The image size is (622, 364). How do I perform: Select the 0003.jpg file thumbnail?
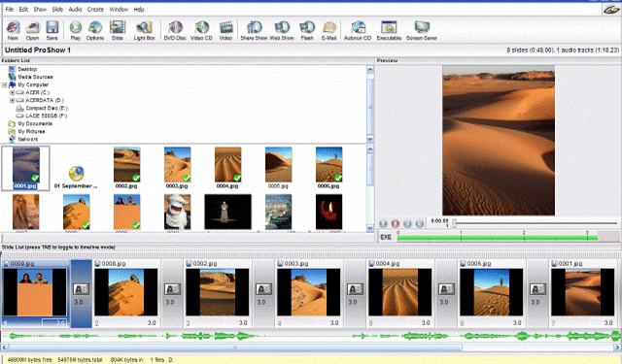[177, 168]
